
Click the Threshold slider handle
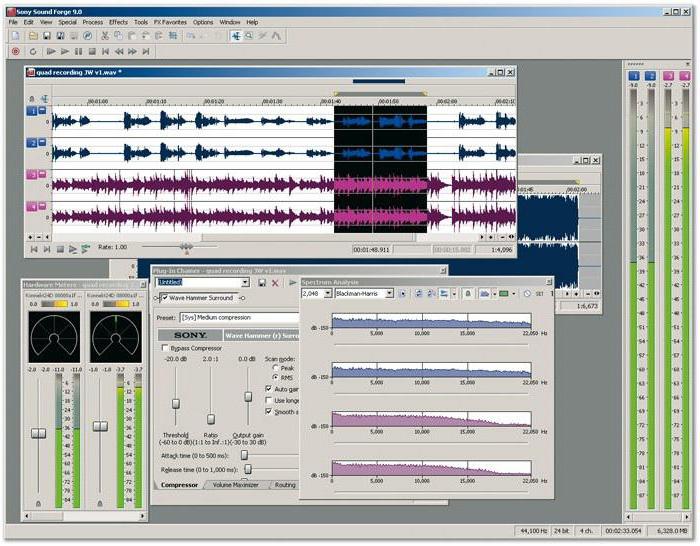(175, 404)
